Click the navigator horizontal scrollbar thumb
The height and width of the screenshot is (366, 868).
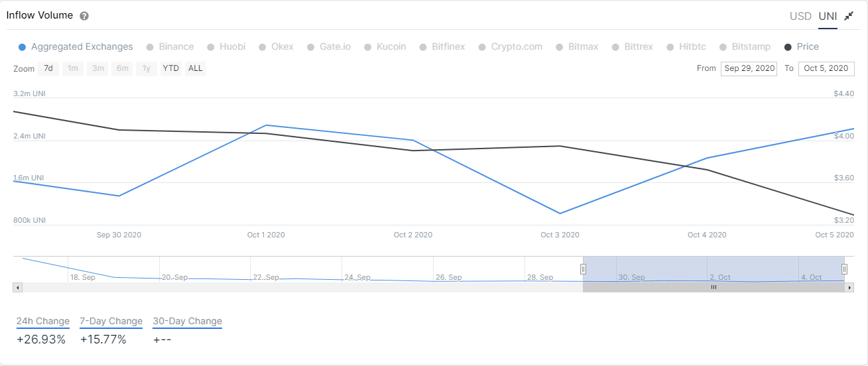click(x=713, y=288)
